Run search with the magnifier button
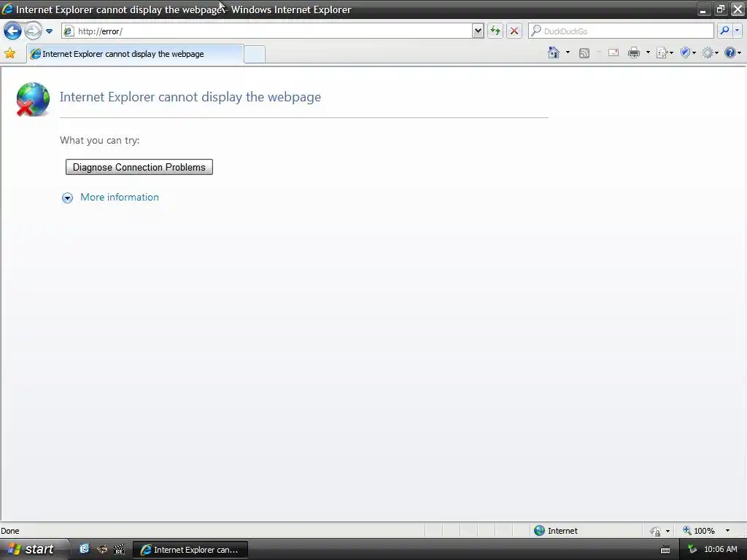The height and width of the screenshot is (560, 747). pyautogui.click(x=724, y=31)
